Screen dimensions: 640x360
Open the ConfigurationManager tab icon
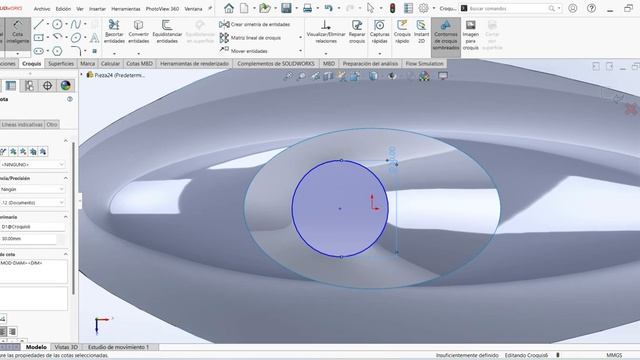point(29,85)
